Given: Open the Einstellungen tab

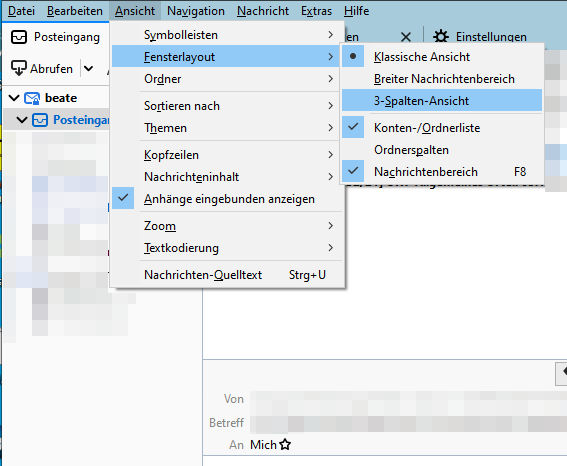Looking at the screenshot, I should [x=491, y=37].
